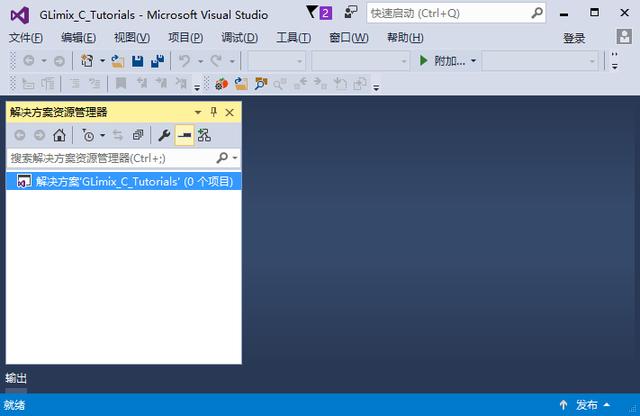640x416 pixels.
Task: Click the send feedback icon
Action: [x=351, y=13]
